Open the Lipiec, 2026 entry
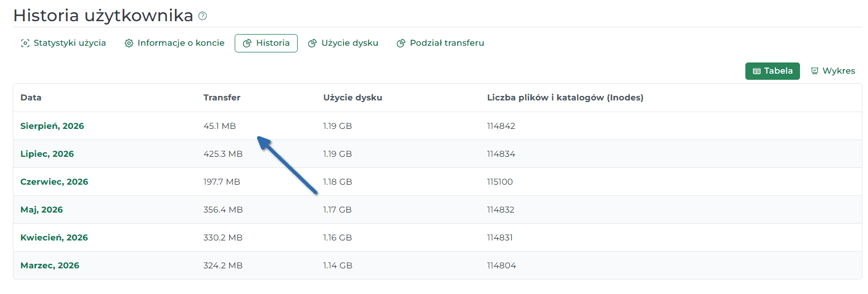The image size is (868, 294). pos(47,154)
